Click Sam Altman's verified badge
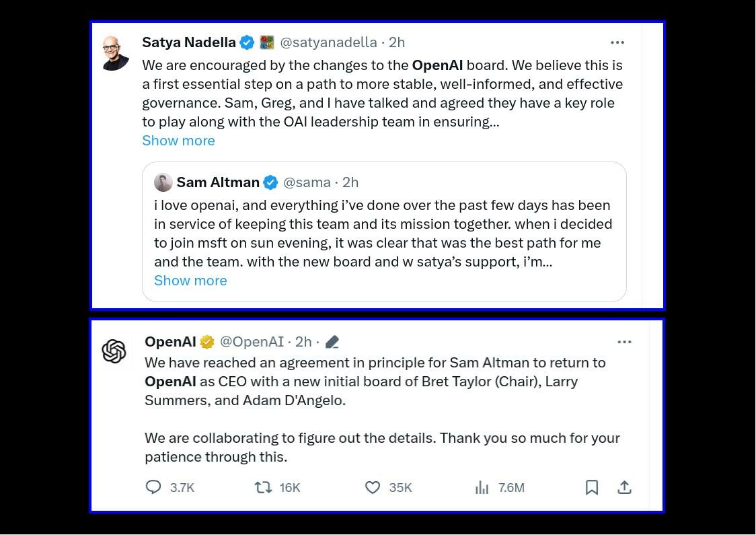 tap(270, 182)
